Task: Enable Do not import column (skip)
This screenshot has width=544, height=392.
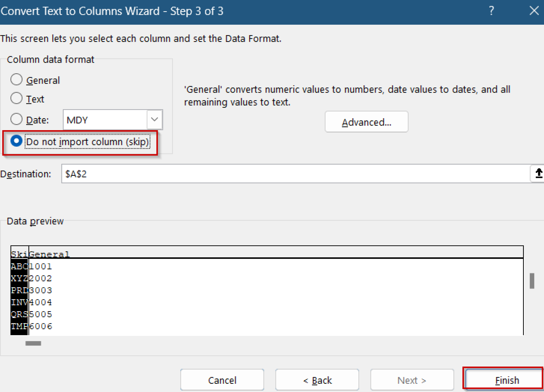Action: tap(16, 141)
